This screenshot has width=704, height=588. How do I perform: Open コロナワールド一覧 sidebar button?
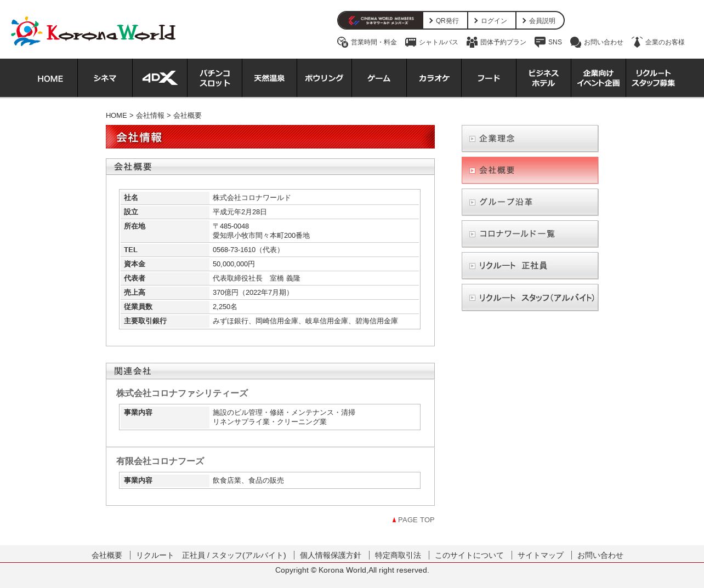(x=530, y=234)
